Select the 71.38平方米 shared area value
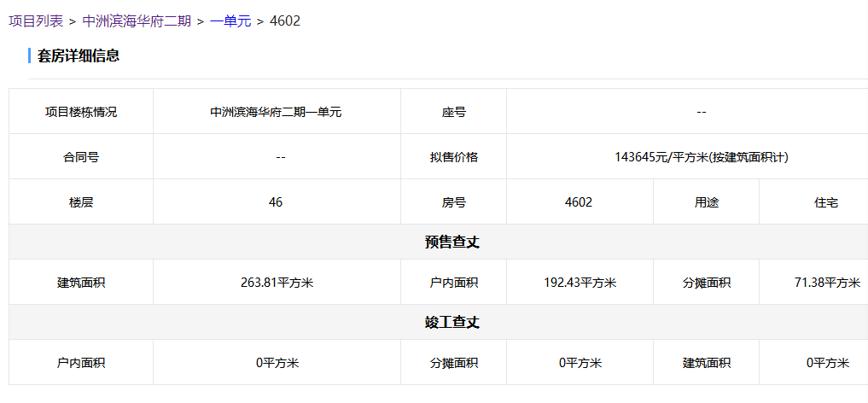Image resolution: width=868 pixels, height=403 pixels. point(826,283)
